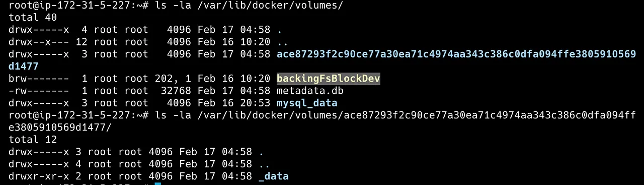This screenshot has width=644, height=185.
Task: Click the mysql_data directory name
Action: pos(307,103)
